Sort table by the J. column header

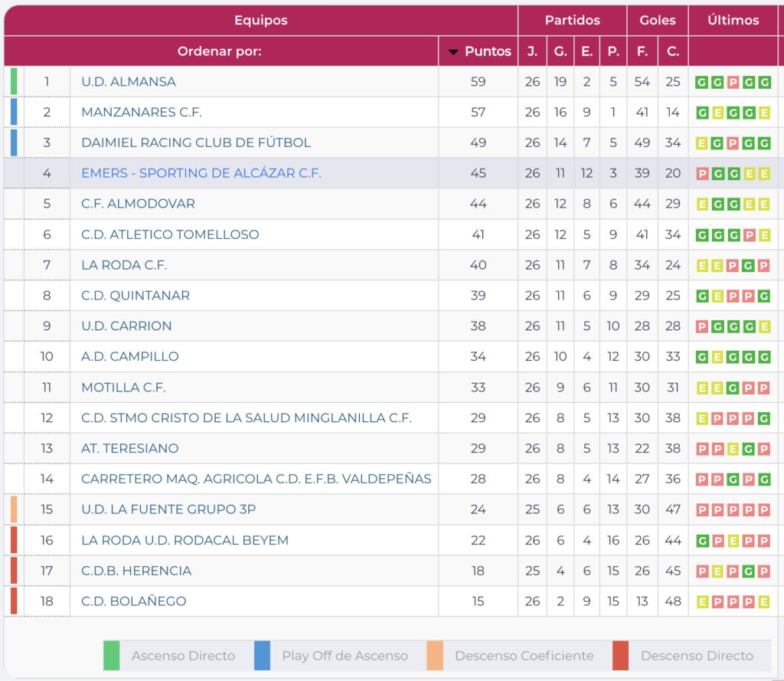point(532,51)
